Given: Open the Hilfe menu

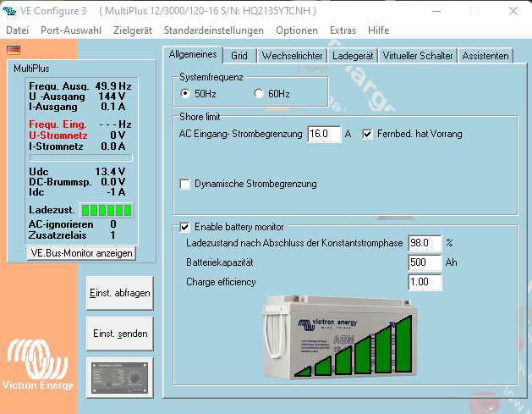Looking at the screenshot, I should click(379, 30).
